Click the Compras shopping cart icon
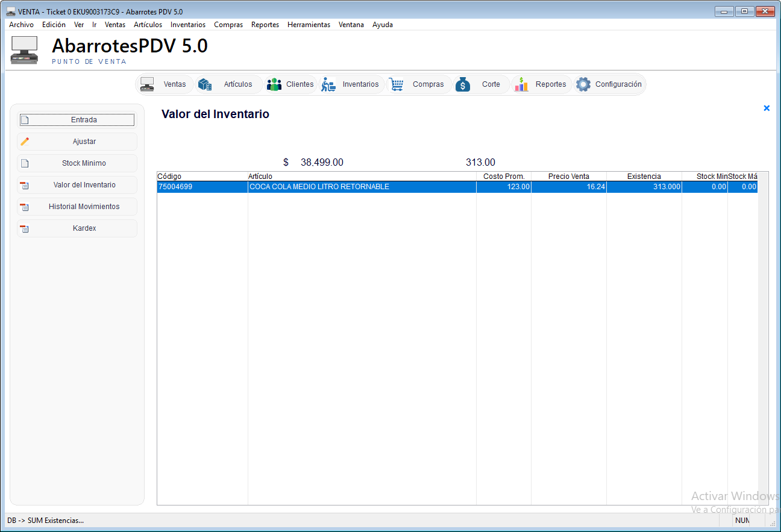Image resolution: width=781 pixels, height=532 pixels. [396, 84]
